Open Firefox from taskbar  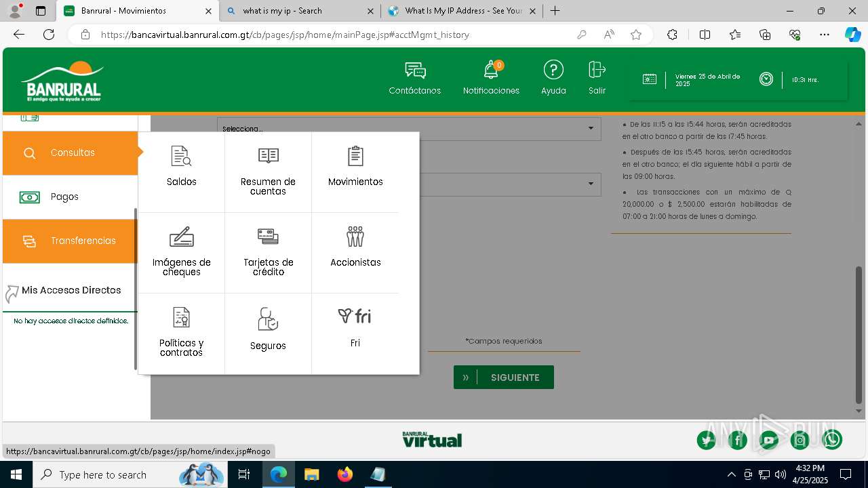tap(344, 474)
